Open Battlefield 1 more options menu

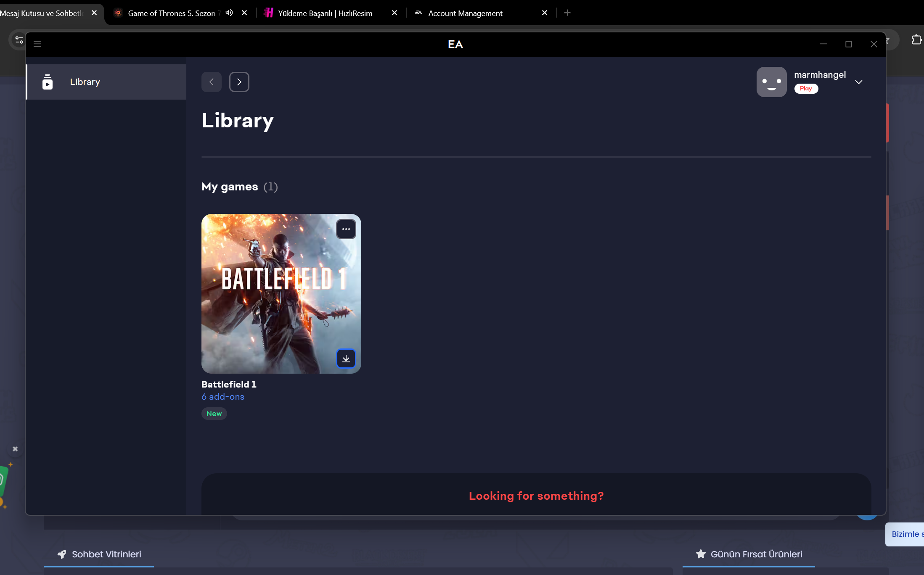[346, 229]
